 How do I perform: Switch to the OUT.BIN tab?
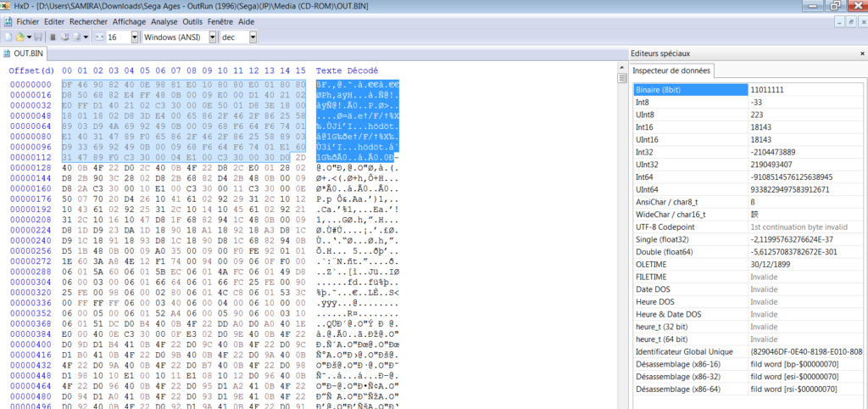25,53
